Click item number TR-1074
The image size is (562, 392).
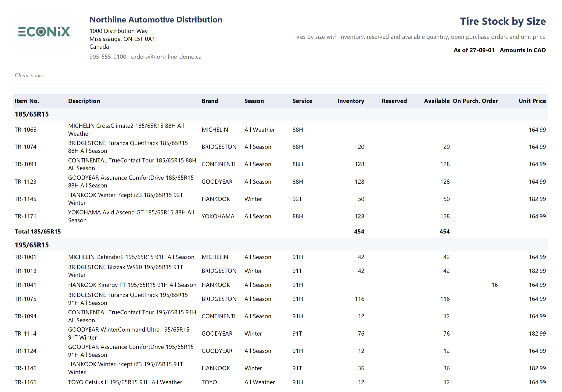(25, 147)
